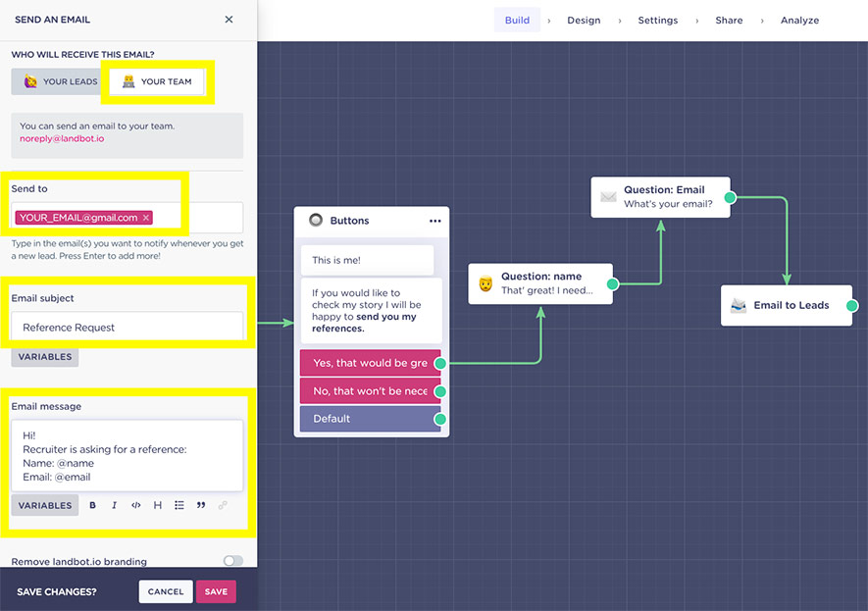868x611 pixels.
Task: Select the Your Team recipient option
Action: pyautogui.click(x=157, y=81)
